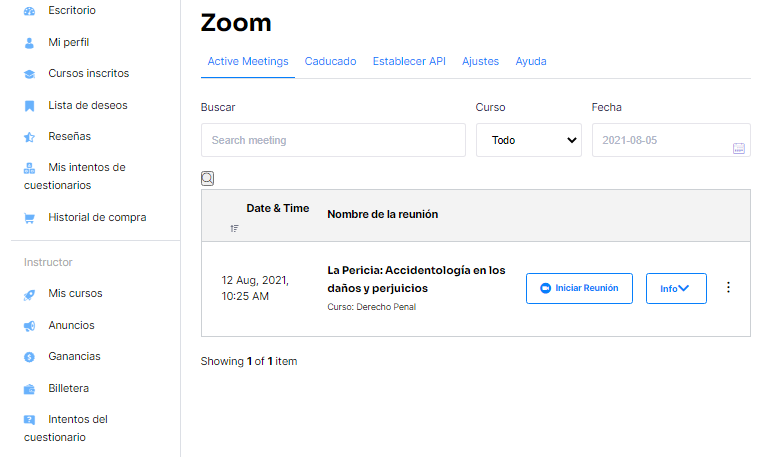Screen dimensions: 781x457
Task: Click the Date & Time column header
Action: pyautogui.click(x=277, y=208)
